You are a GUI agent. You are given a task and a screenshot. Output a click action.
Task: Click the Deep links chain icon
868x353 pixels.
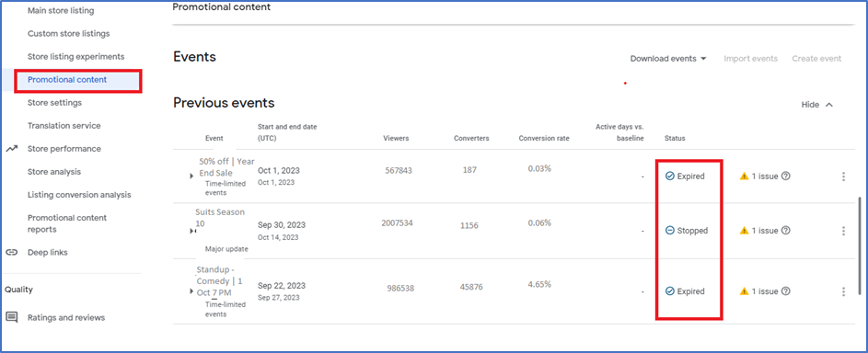tap(12, 253)
